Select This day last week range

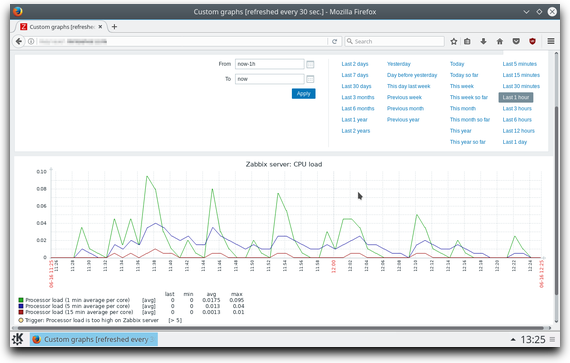point(408,86)
